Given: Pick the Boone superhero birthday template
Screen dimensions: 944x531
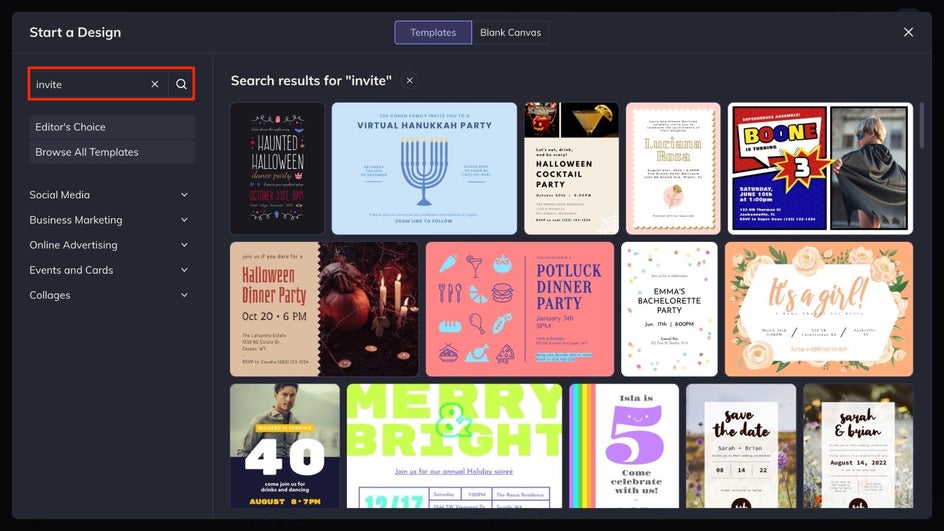Looking at the screenshot, I should [x=820, y=168].
